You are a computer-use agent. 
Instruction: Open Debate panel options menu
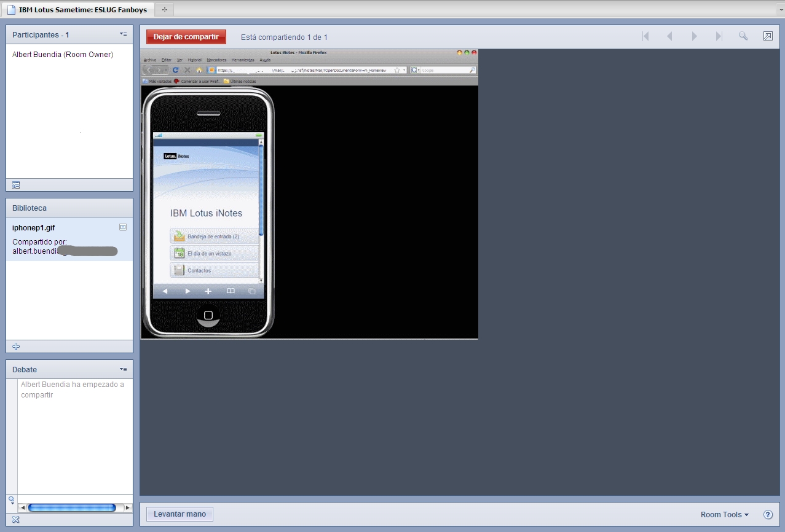tap(123, 369)
